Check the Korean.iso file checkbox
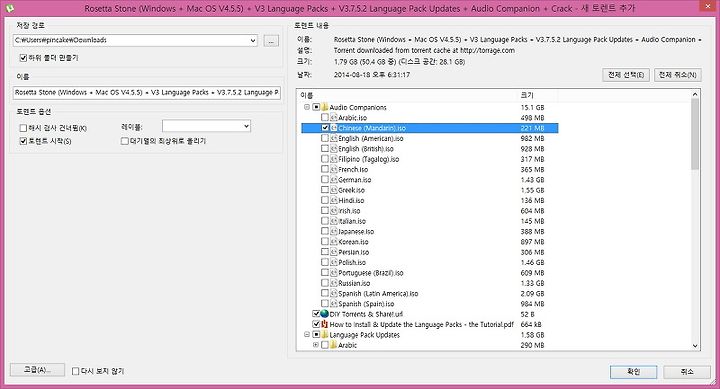Screen dimensions: 720x389 point(325,242)
